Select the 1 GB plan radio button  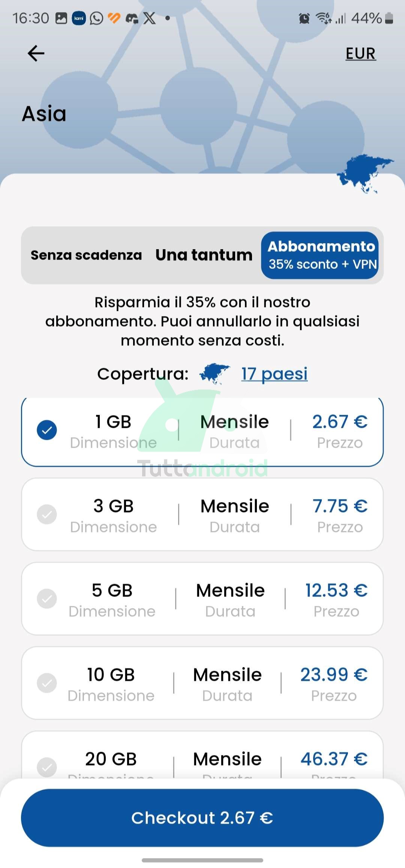47,430
